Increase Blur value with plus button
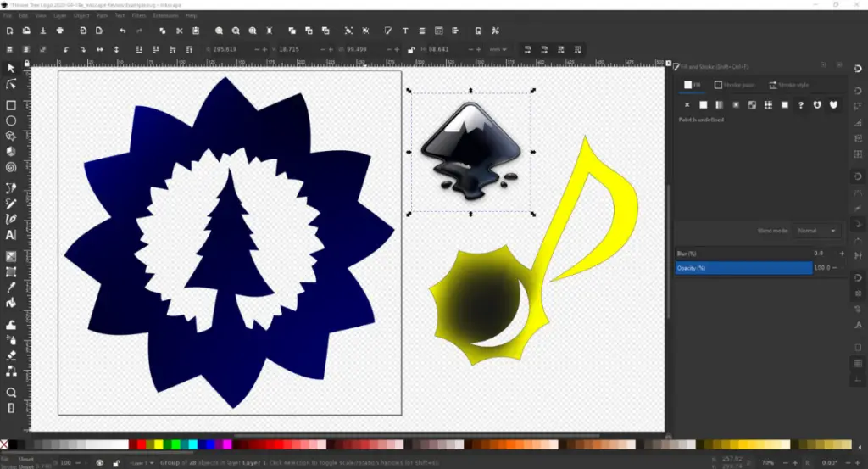 [842, 254]
